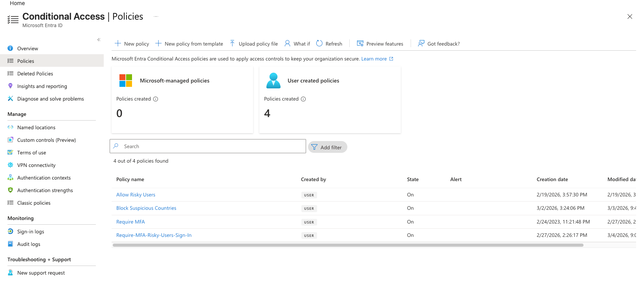Viewport: 644px width, 286px height.
Task: Click the Classic policies list icon
Action: [10, 203]
